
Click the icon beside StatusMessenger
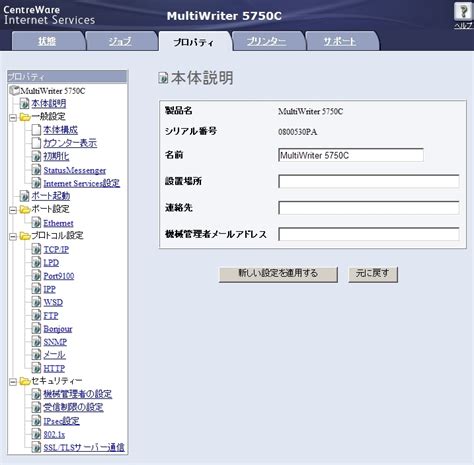36,170
